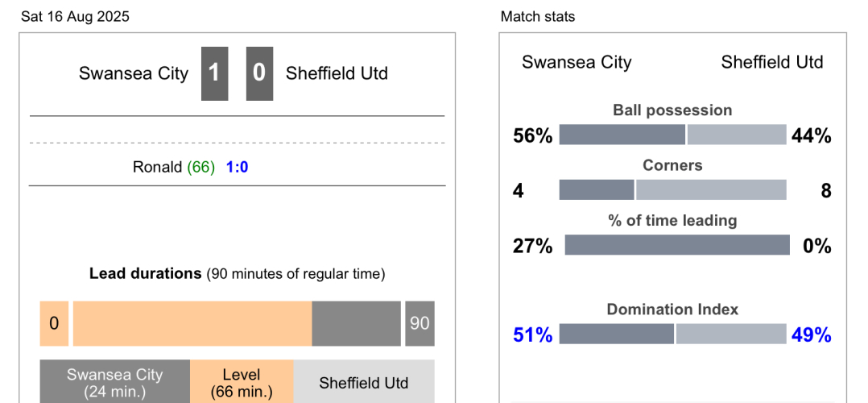Image resolution: width=868 pixels, height=403 pixels.
Task: Select goalscorer Ronald in the match events
Action: (158, 168)
